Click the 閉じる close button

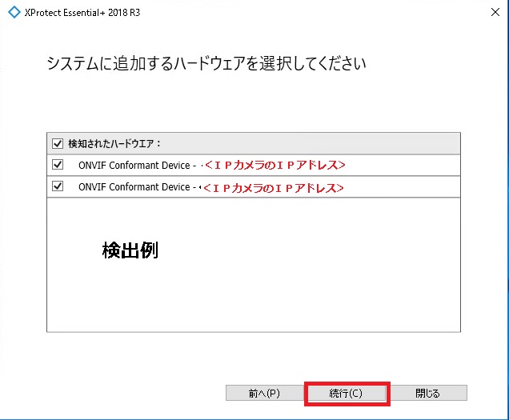pos(428,394)
